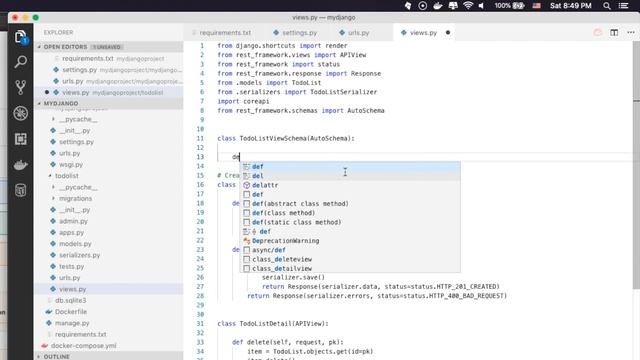
Task: Click the Split Editor icon
Action: (x=614, y=33)
